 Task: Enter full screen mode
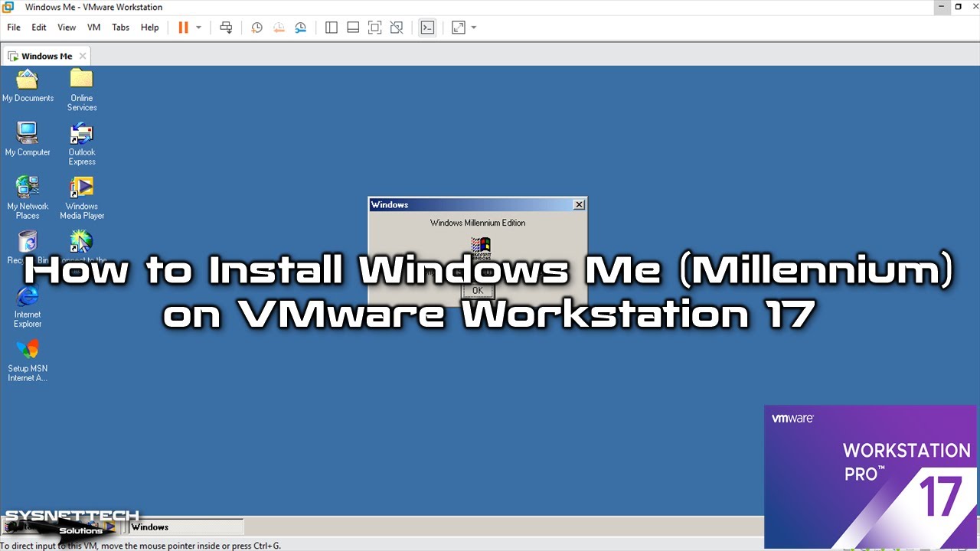pyautogui.click(x=374, y=28)
